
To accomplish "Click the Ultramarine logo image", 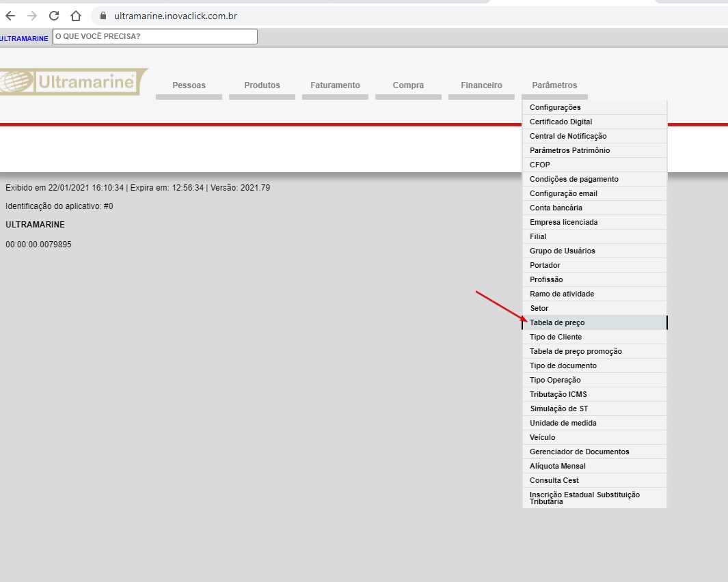I will [x=74, y=82].
